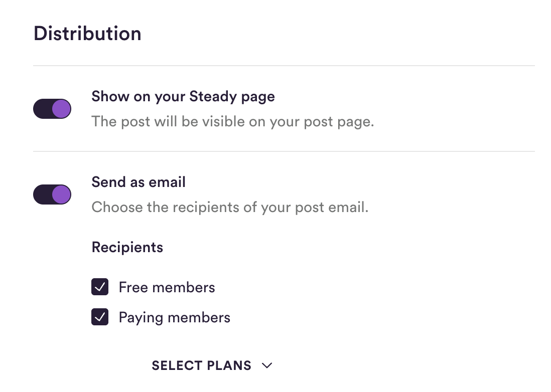Click the Paying members label text
This screenshot has height=392, width=551.
coord(175,318)
